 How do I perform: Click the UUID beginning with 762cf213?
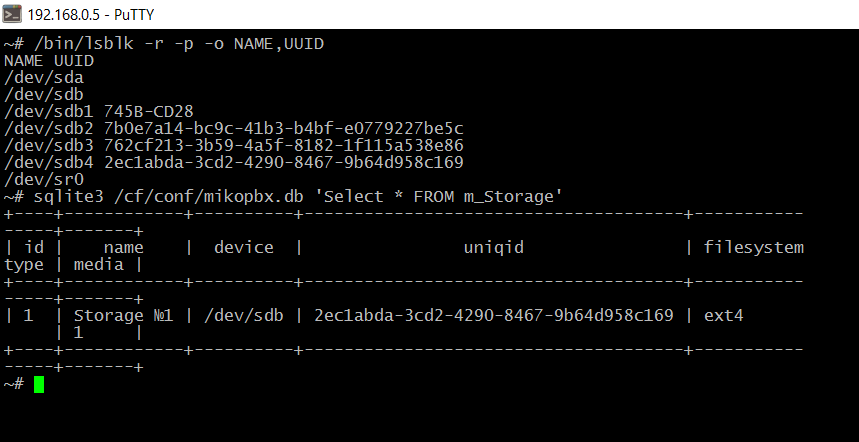283,145
